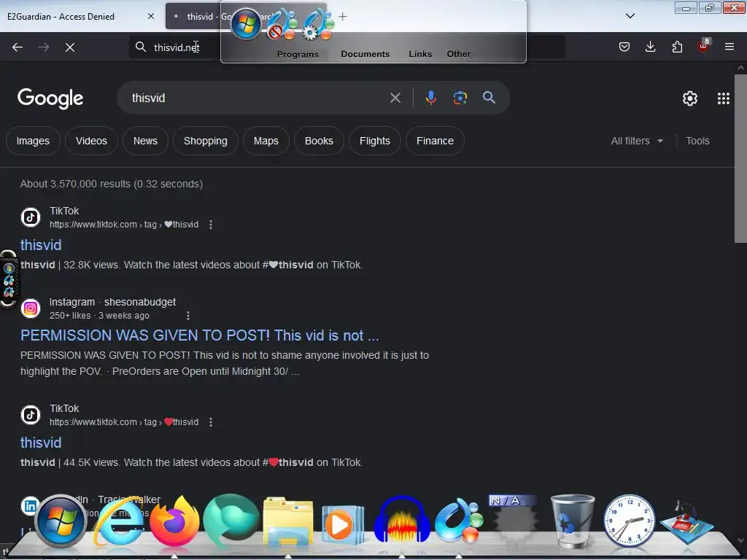Select Programs in floating panel

coord(298,54)
